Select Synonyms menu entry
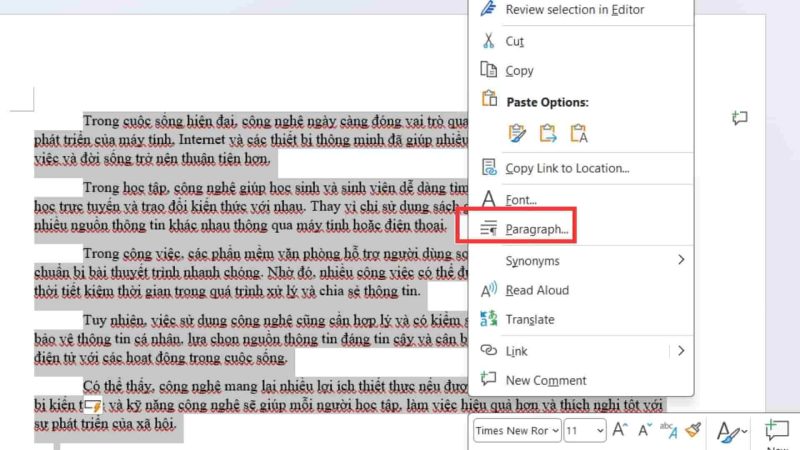800x450 pixels. (x=532, y=261)
